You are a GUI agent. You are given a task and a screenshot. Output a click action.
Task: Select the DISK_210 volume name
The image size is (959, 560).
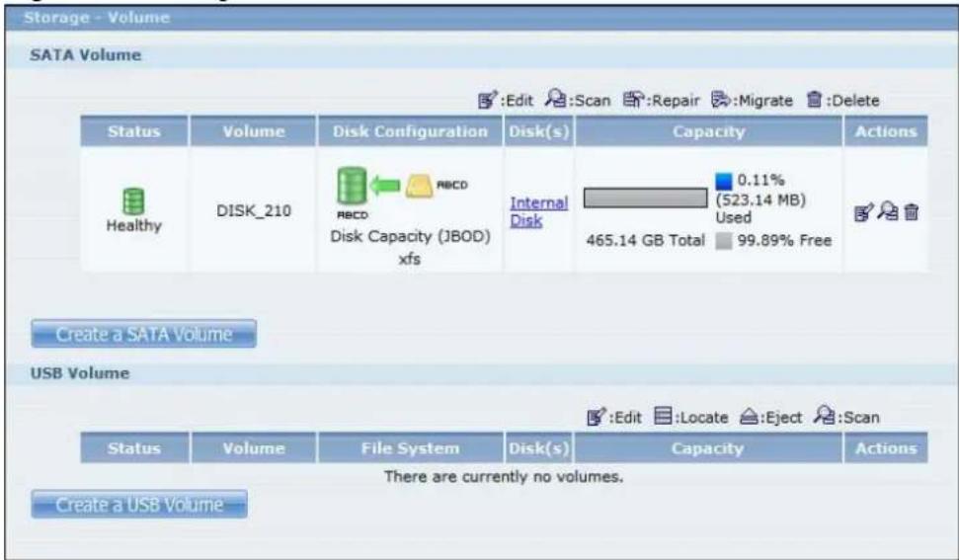coord(254,211)
